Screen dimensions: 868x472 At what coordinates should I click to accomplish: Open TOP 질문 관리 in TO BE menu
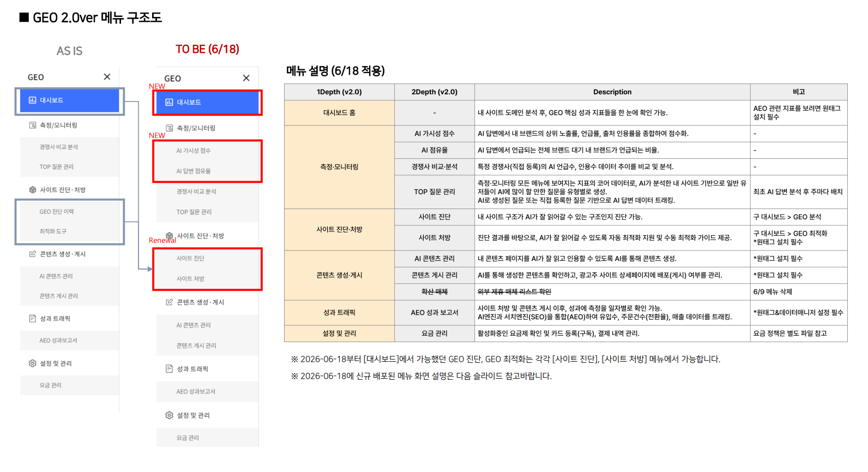pyautogui.click(x=194, y=212)
